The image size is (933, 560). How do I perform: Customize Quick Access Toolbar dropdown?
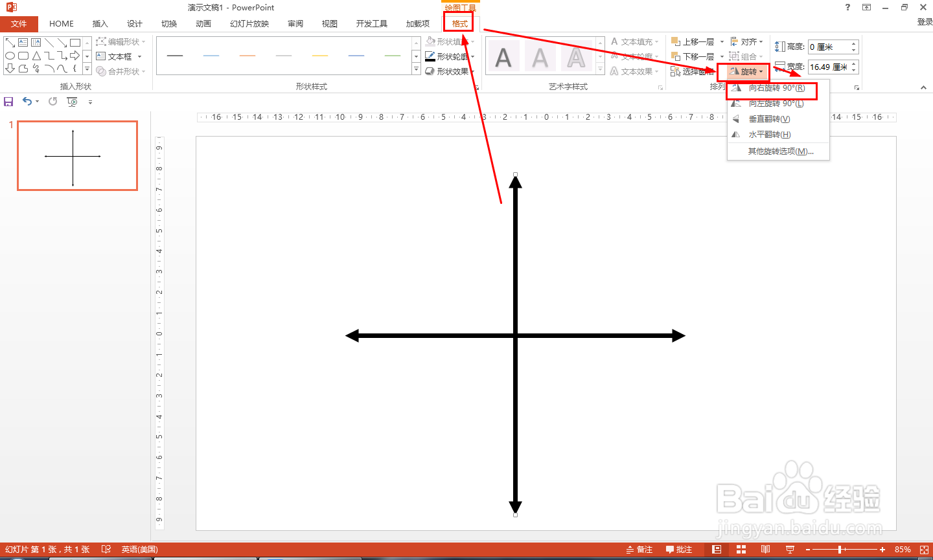tap(90, 102)
